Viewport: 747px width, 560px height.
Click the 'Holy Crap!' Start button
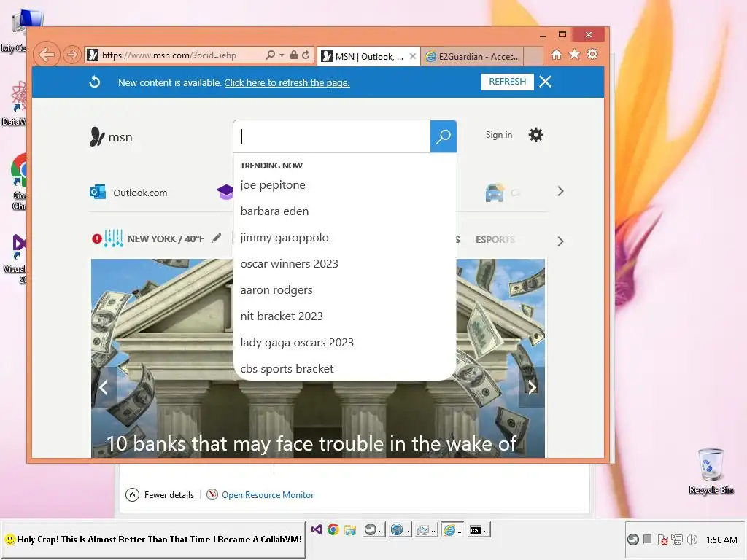(153, 540)
